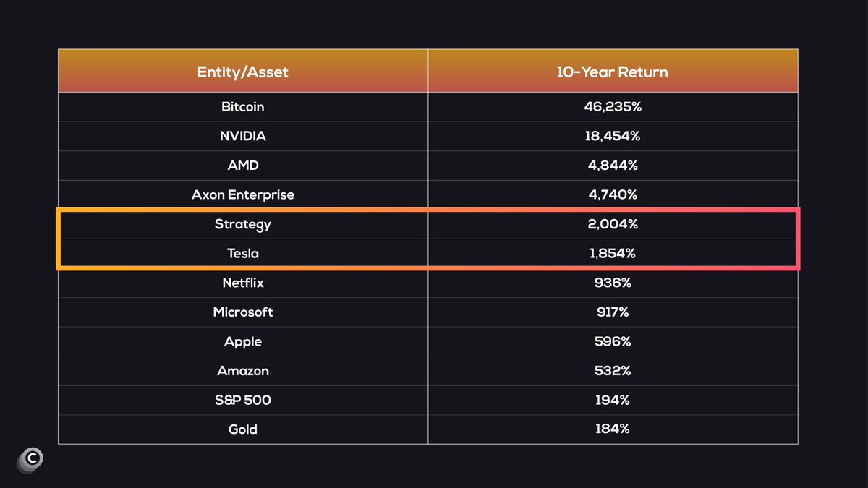
Task: Click the Amazon row label
Action: point(243,371)
